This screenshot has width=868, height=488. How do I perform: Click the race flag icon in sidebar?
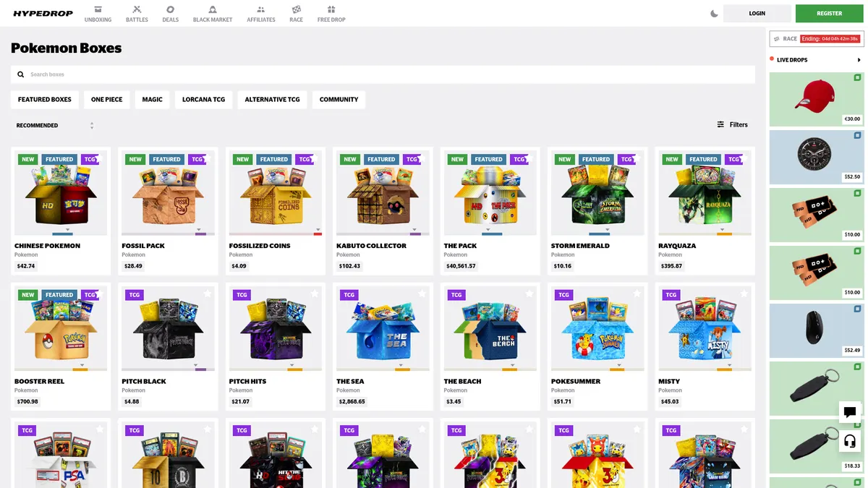[777, 39]
